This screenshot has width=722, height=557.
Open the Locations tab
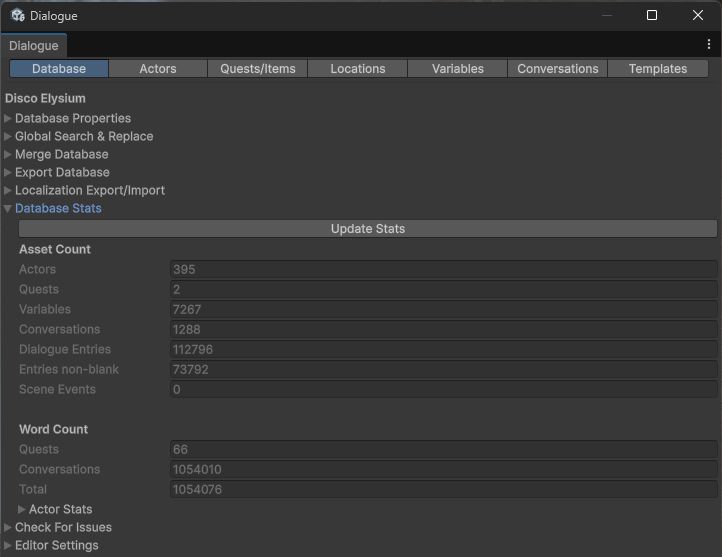click(357, 69)
